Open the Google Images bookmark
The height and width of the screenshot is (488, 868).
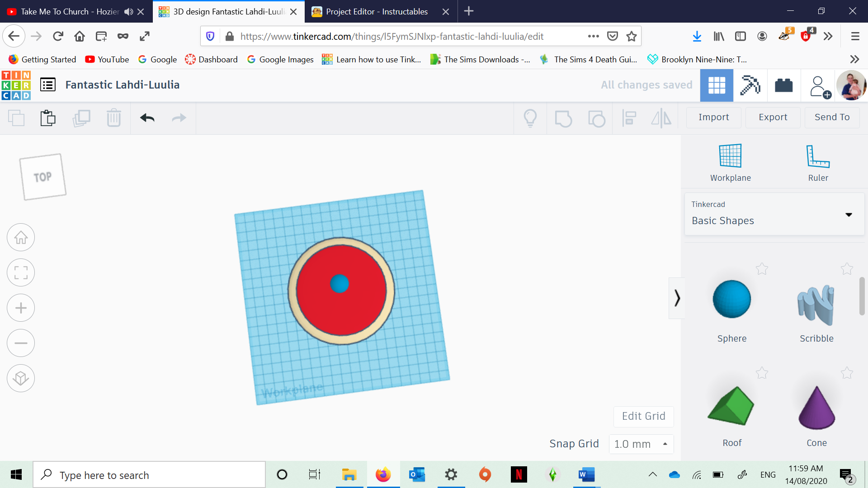[280, 59]
